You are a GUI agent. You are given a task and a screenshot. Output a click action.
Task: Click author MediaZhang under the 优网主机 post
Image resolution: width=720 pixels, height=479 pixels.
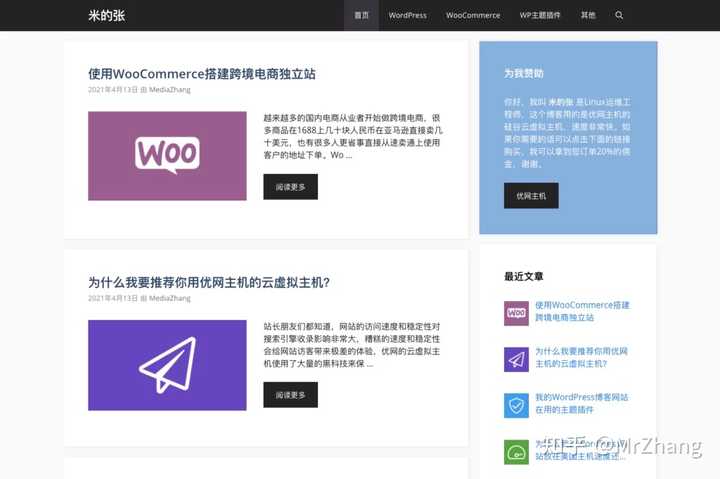(x=169, y=298)
